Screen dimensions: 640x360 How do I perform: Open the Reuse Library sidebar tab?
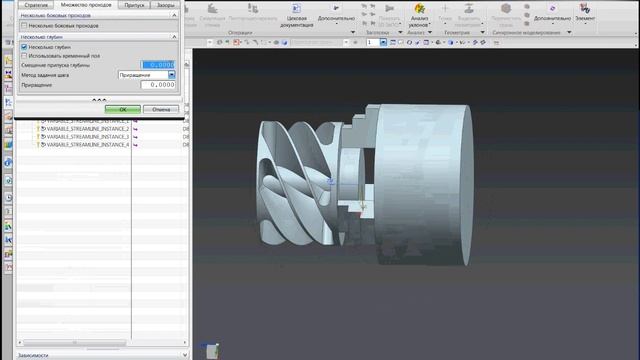pos(8,131)
